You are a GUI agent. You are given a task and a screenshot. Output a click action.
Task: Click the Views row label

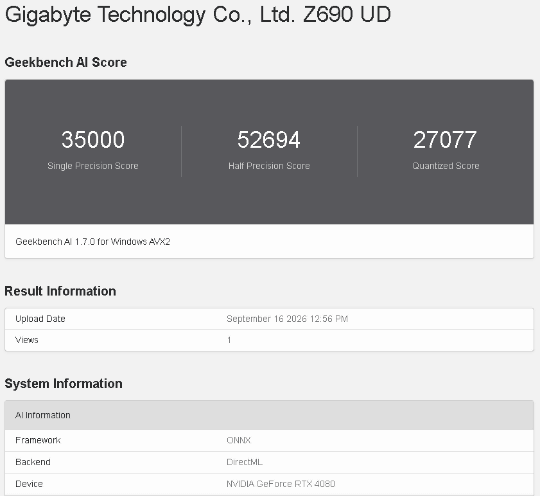27,340
